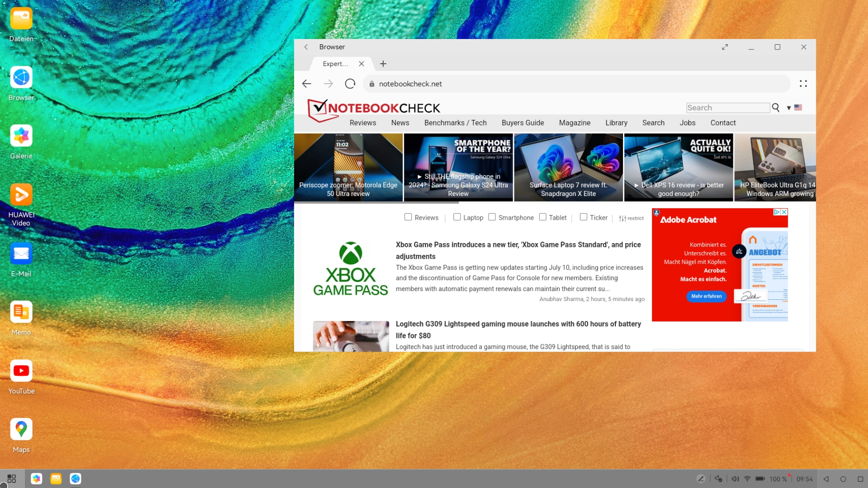
Task: Go forward in the browser
Action: click(x=328, y=84)
